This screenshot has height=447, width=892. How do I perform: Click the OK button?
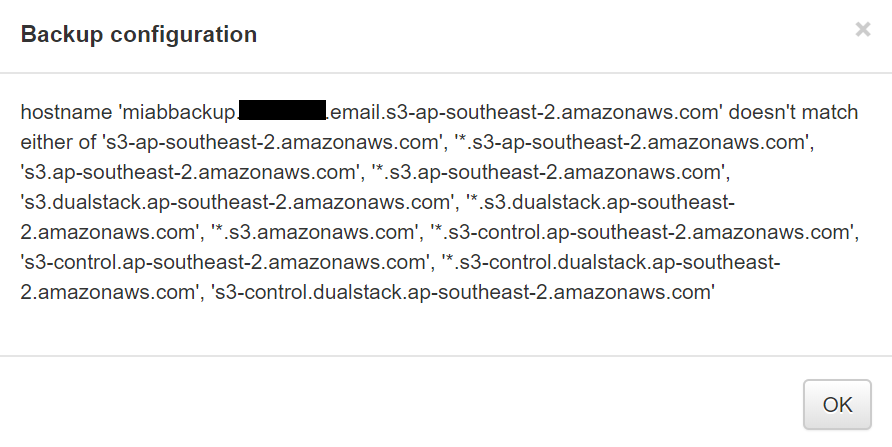pos(837,404)
